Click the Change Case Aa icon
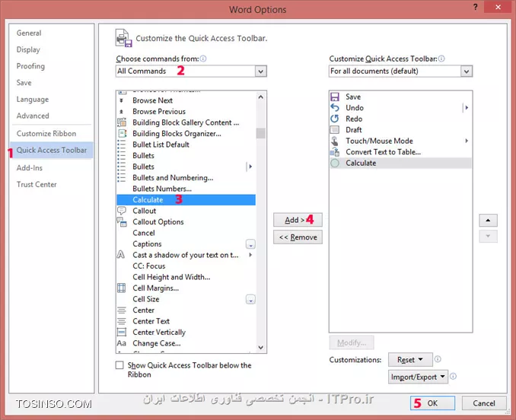The image size is (516, 420). [122, 343]
